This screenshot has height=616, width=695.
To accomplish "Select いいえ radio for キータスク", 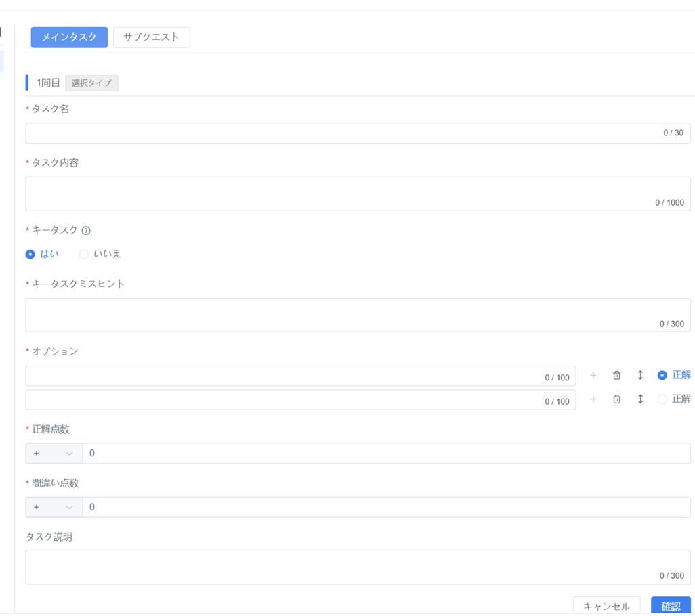I will pos(83,255).
